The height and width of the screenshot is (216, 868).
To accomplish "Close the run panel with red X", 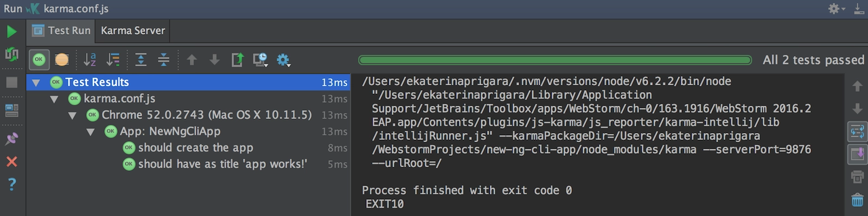I will coord(11,161).
